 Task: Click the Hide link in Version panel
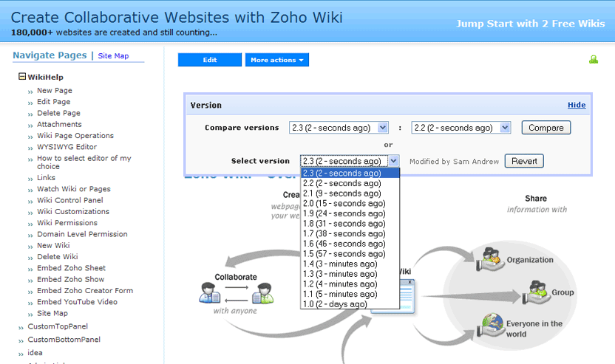point(577,105)
